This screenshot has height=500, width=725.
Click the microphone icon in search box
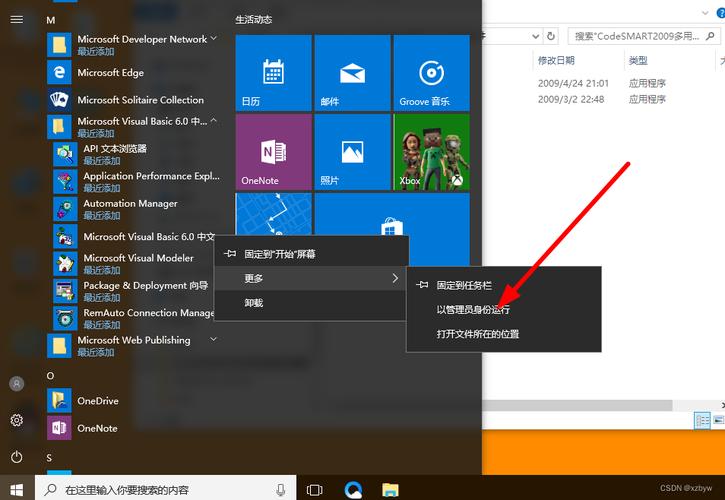pyautogui.click(x=280, y=490)
